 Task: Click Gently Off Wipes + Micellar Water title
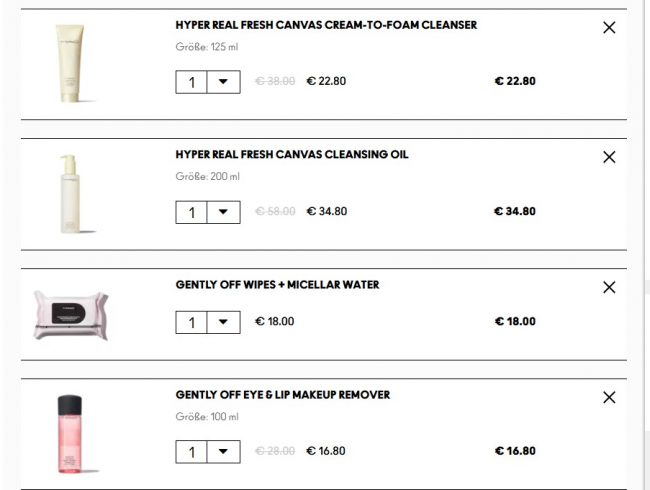pyautogui.click(x=277, y=285)
